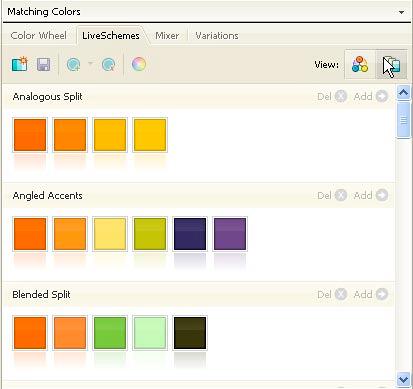The height and width of the screenshot is (389, 413).
Task: Click the Angled Accents scheme title
Action: [47, 195]
